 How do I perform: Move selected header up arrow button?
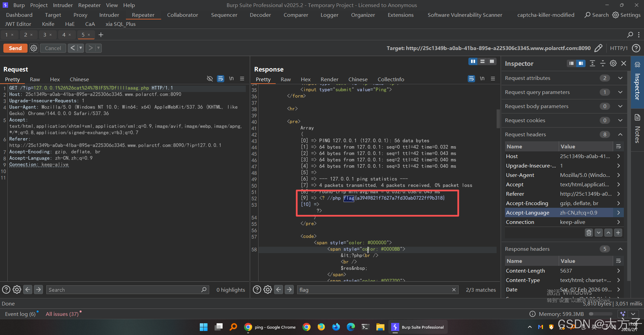[x=608, y=233]
